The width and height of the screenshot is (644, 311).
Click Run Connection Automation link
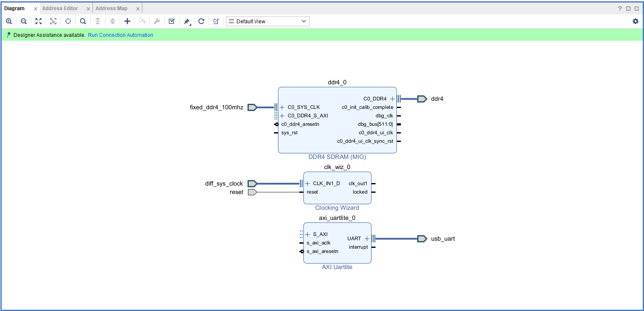(x=121, y=35)
